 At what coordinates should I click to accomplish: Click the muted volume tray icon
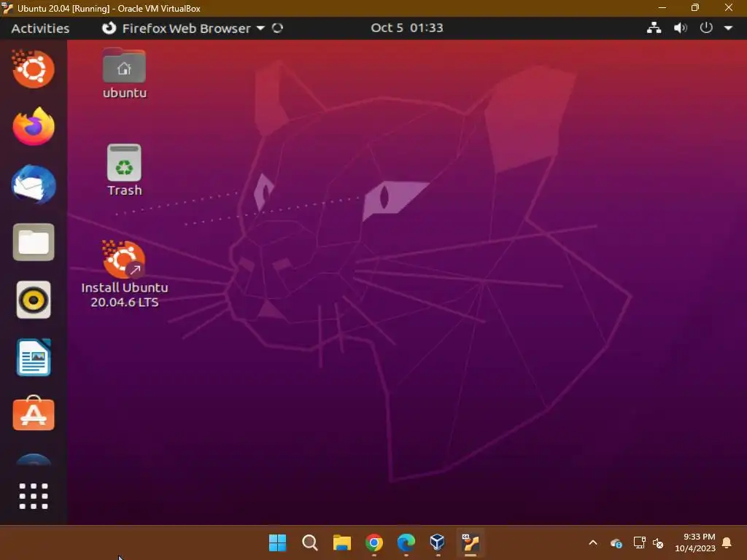click(x=658, y=542)
